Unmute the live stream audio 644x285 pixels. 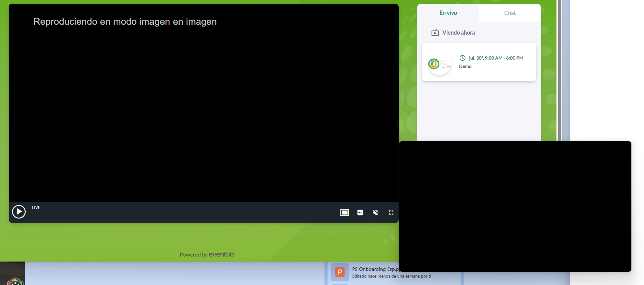click(x=376, y=212)
